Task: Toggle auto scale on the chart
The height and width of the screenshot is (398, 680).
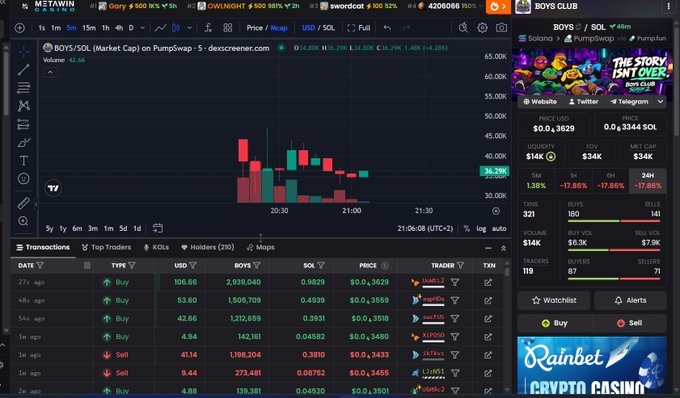Action: (499, 228)
